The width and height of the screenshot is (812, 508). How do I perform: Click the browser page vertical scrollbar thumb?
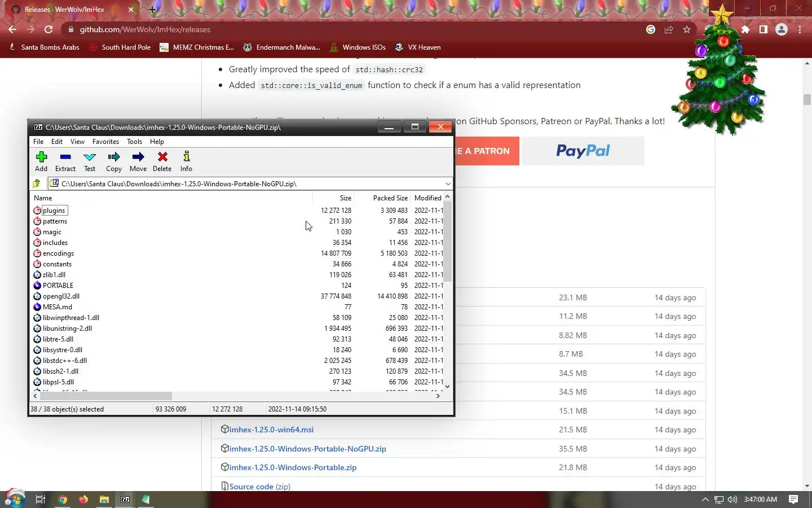tap(807, 100)
